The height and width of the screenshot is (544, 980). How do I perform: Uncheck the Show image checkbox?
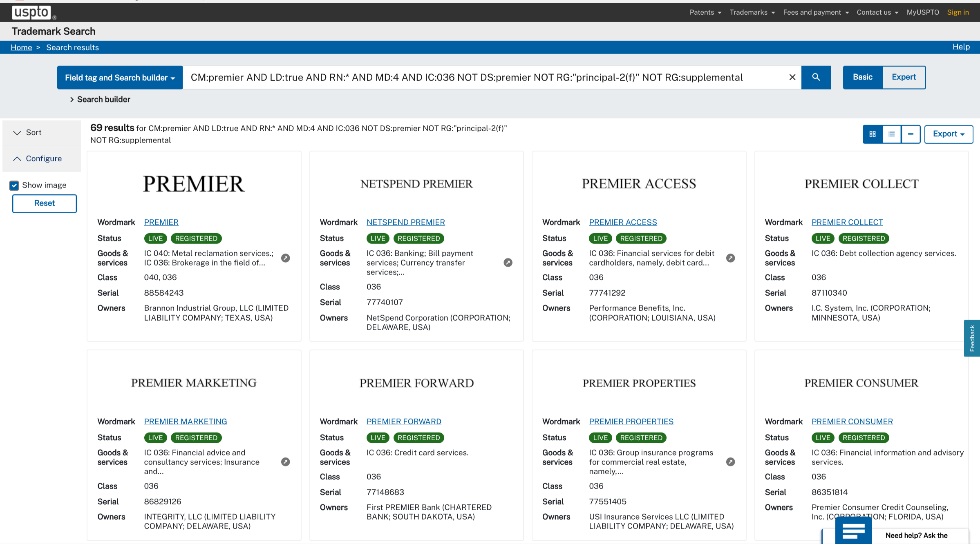point(14,185)
